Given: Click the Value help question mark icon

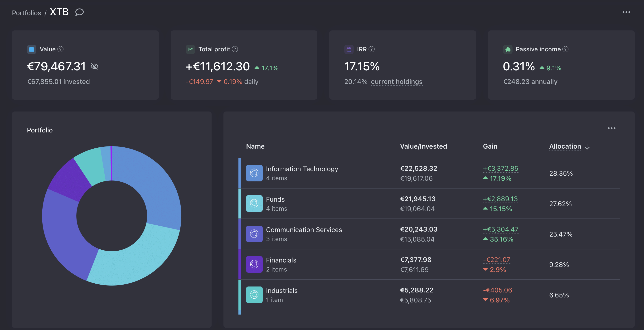Looking at the screenshot, I should tap(60, 49).
